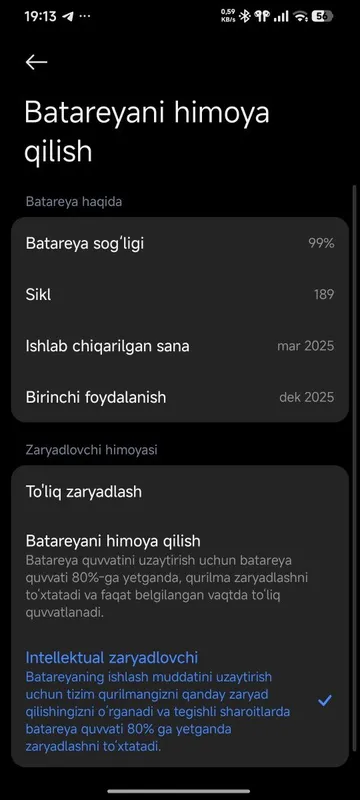Screen dimensions: 360x800
Task: Tap the Bluetooth status icon
Action: tap(245, 16)
